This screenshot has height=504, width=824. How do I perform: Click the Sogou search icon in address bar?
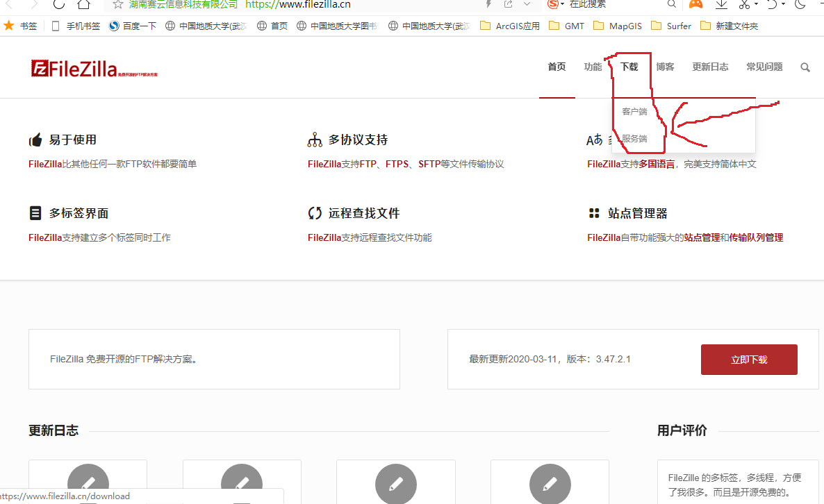(553, 5)
